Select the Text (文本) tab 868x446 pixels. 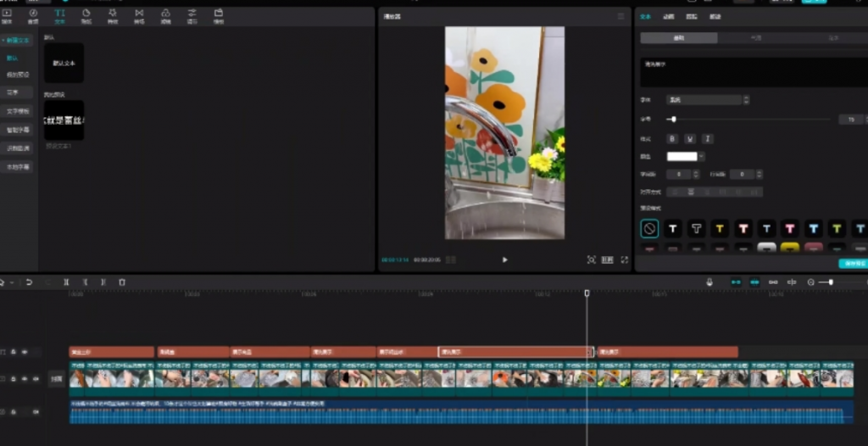(60, 16)
